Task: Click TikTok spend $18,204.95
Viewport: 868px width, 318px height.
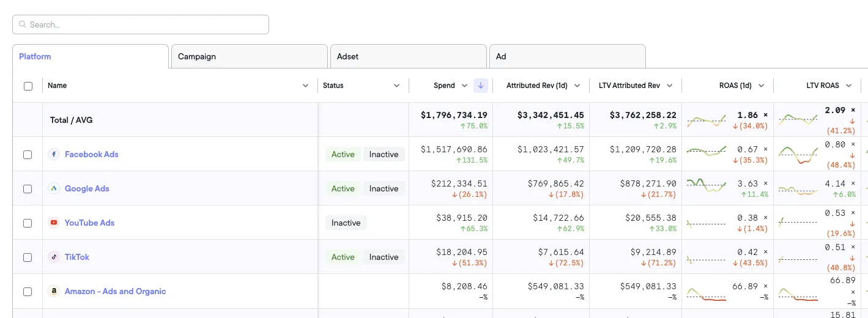Action: click(462, 252)
